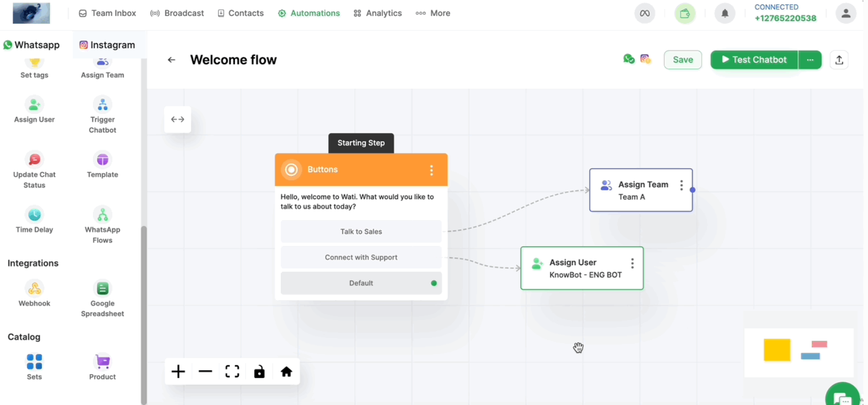Click the home icon on canvas toolbar
This screenshot has width=868, height=405.
click(286, 372)
